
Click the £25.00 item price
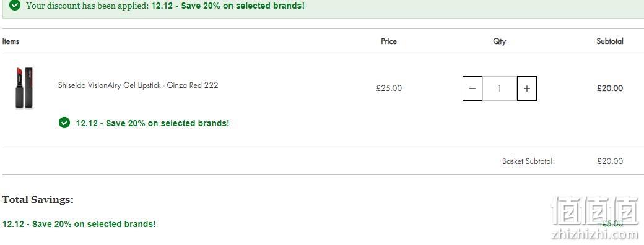point(389,88)
